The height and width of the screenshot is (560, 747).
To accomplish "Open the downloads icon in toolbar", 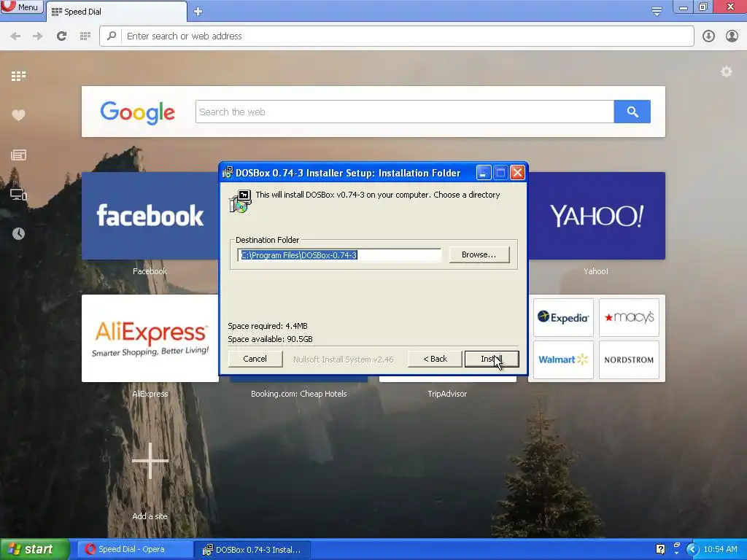I will (x=708, y=36).
